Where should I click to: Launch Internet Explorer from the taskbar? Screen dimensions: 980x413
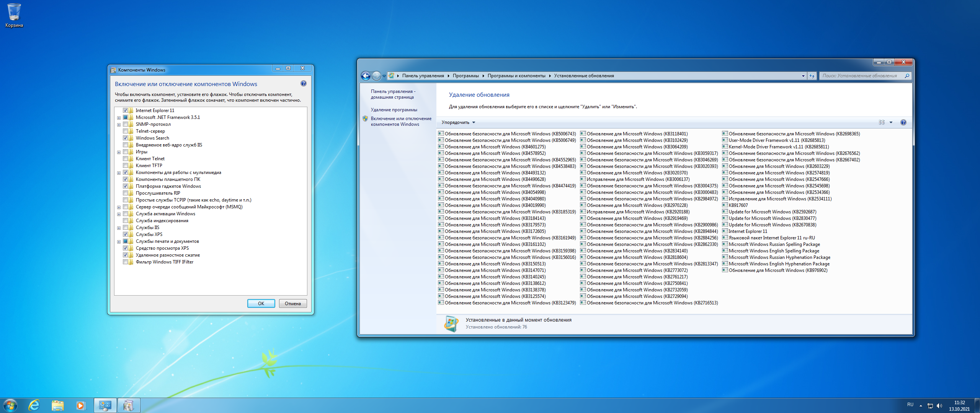tap(34, 405)
